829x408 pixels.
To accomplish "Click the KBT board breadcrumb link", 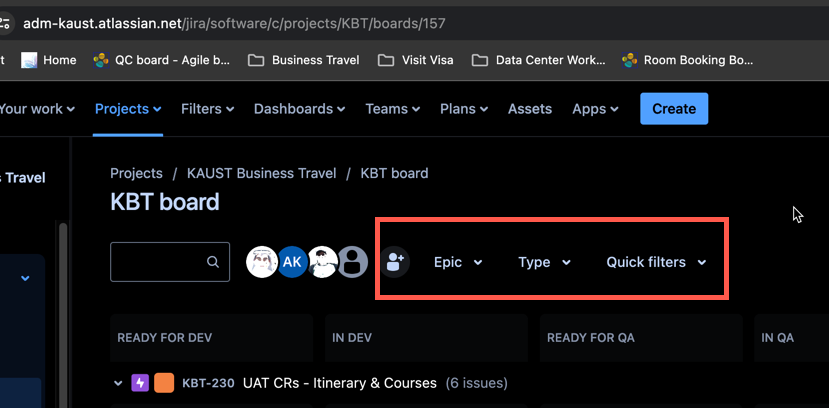I will point(394,173).
